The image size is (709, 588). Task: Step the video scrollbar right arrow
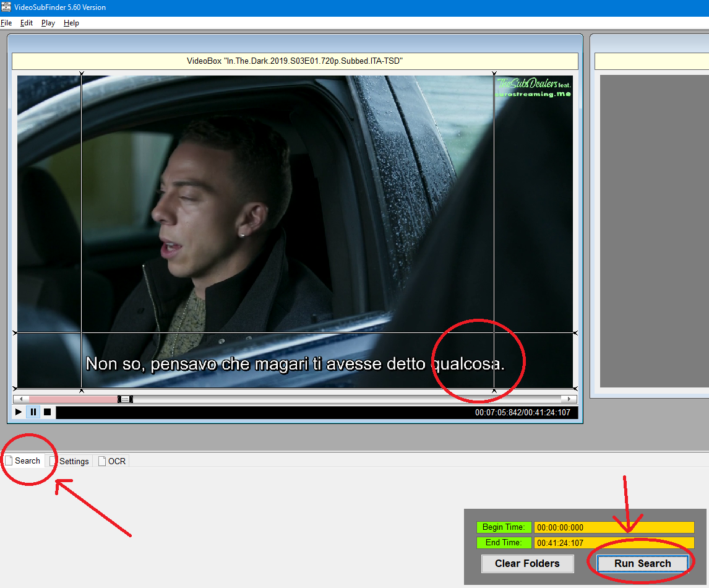[569, 399]
